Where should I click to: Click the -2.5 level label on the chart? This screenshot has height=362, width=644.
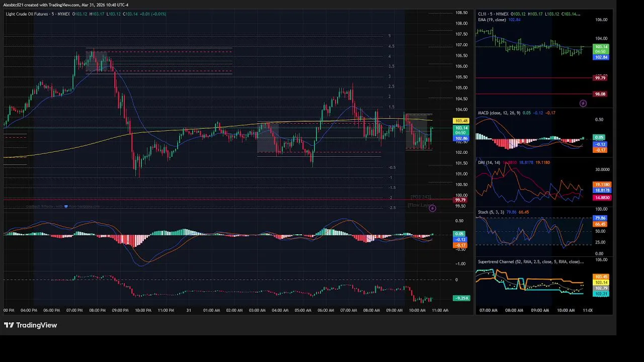coord(392,208)
